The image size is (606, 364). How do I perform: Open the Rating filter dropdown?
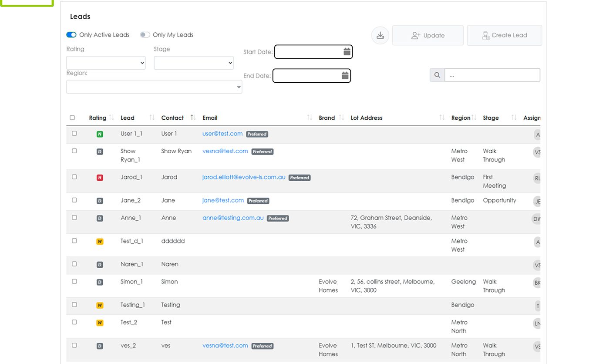[x=106, y=63]
